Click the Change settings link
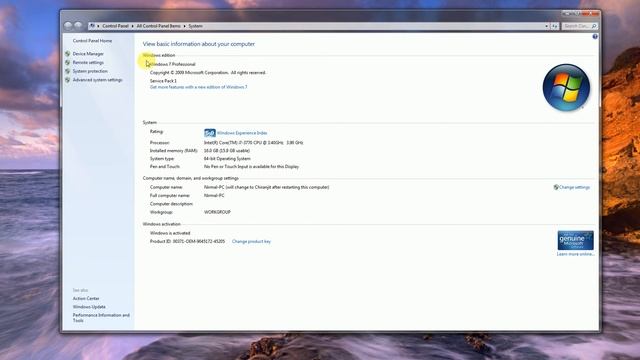The image size is (640, 360). click(x=574, y=187)
